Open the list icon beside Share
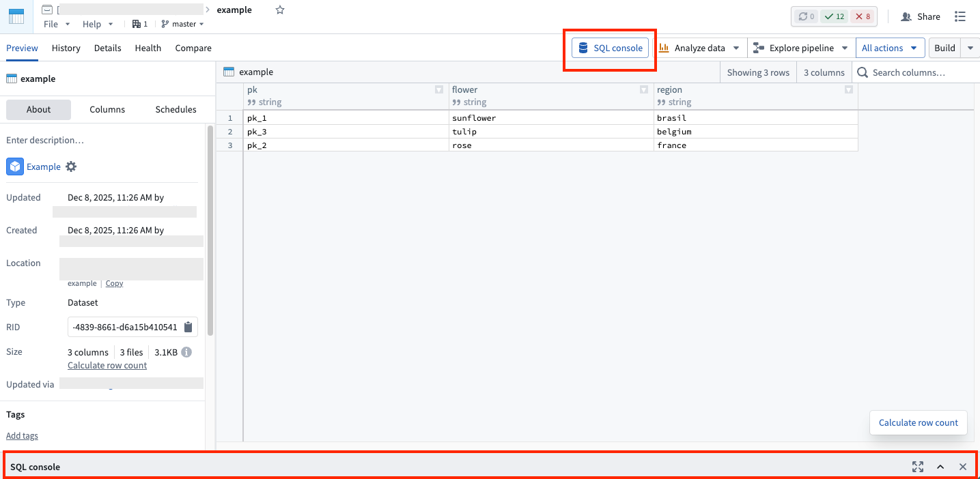This screenshot has height=479, width=980. [x=960, y=16]
